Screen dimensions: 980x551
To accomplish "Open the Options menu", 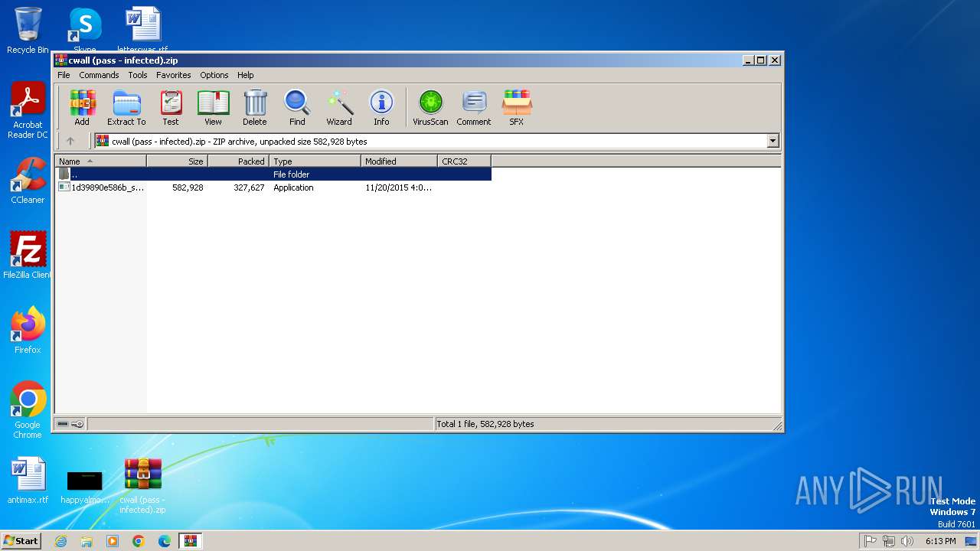I will [x=214, y=75].
